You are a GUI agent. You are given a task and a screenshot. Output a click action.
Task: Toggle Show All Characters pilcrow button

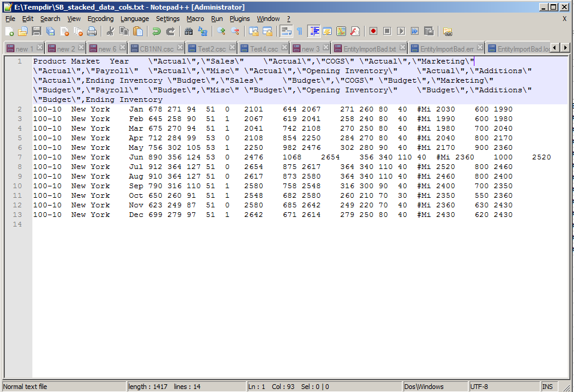point(299,32)
